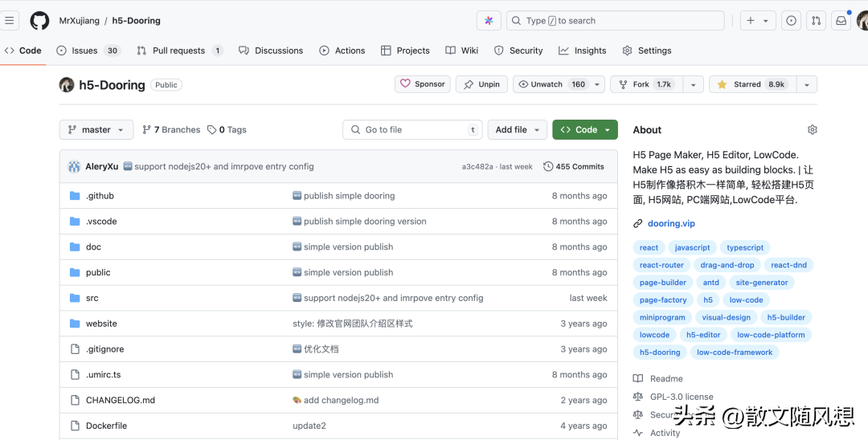Open the .gitignore file
Viewport: 868px width, 440px height.
(x=104, y=349)
